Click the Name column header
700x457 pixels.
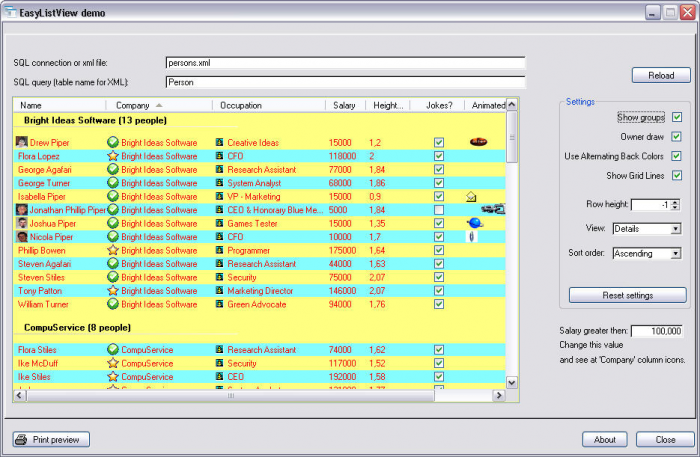(60, 105)
